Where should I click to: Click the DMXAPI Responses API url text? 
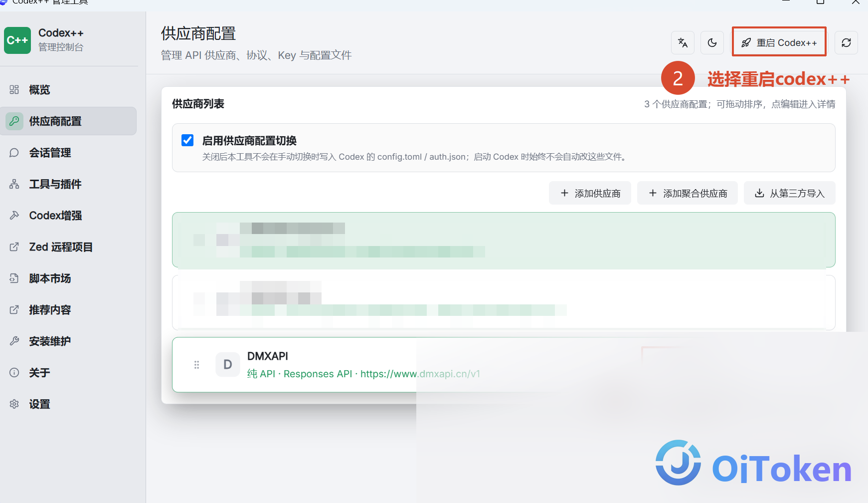363,374
